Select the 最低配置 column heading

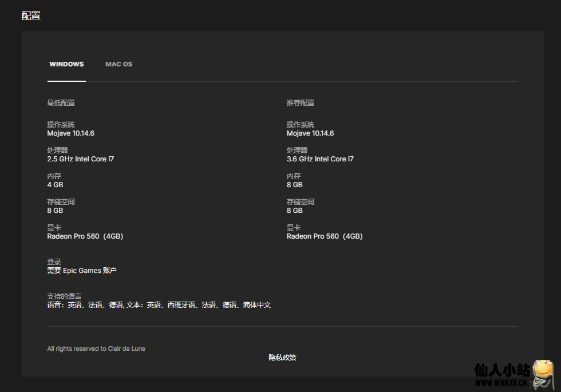(61, 103)
